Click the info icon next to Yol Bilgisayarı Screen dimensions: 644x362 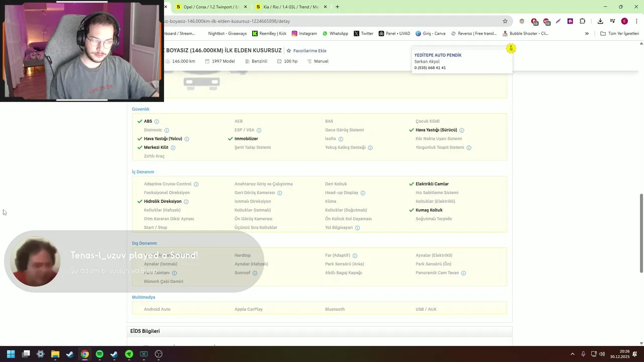(358, 228)
